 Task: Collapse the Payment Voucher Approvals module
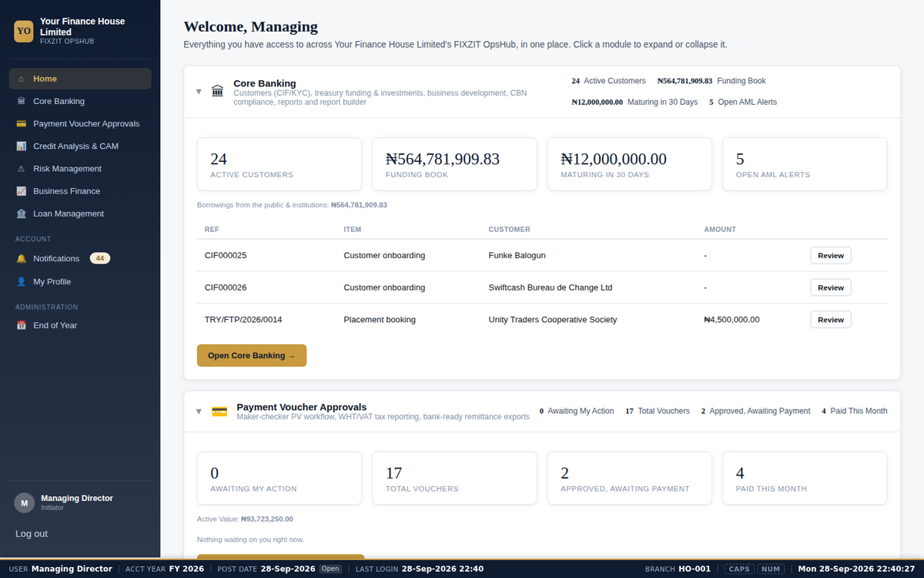click(x=199, y=412)
